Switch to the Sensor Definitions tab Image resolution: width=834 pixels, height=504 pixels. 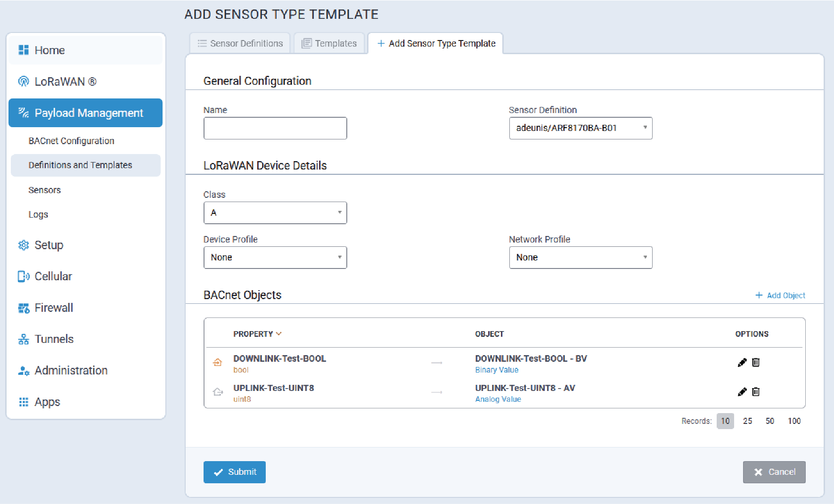point(240,43)
